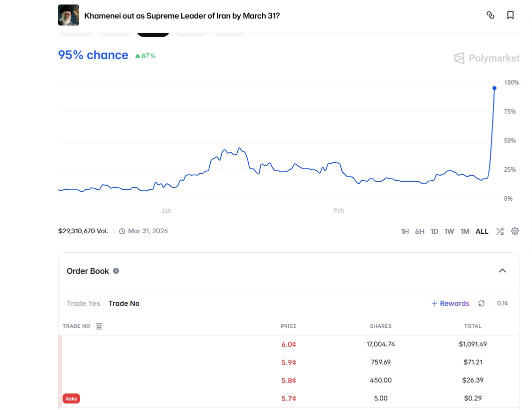
Task: Click the 95% chance figure
Action: tap(93, 55)
